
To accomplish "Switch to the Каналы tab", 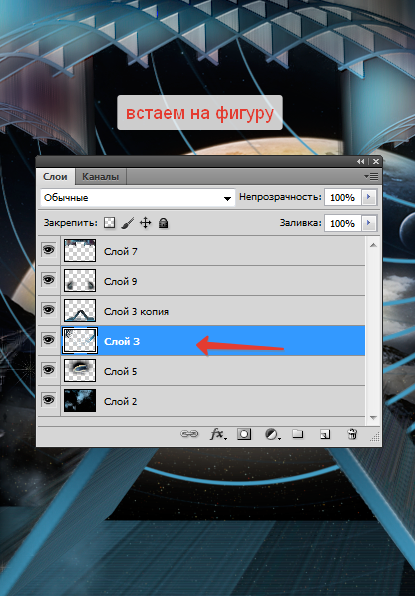I will [x=100, y=177].
